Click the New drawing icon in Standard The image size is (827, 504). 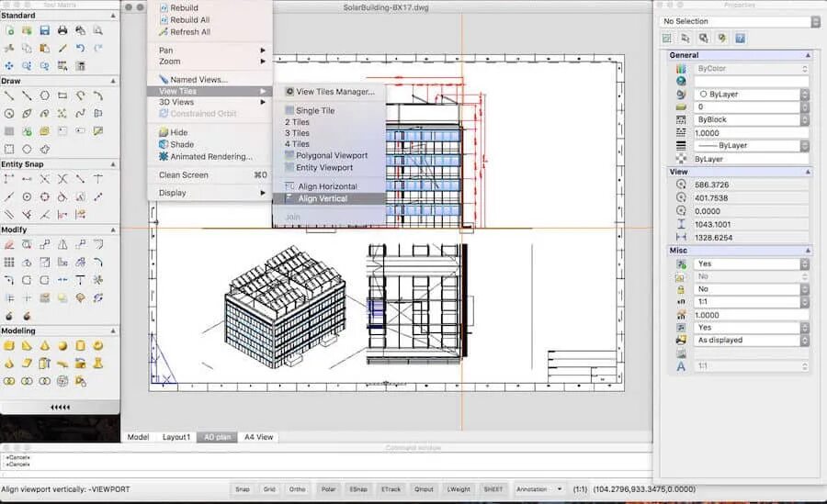pyautogui.click(x=9, y=30)
